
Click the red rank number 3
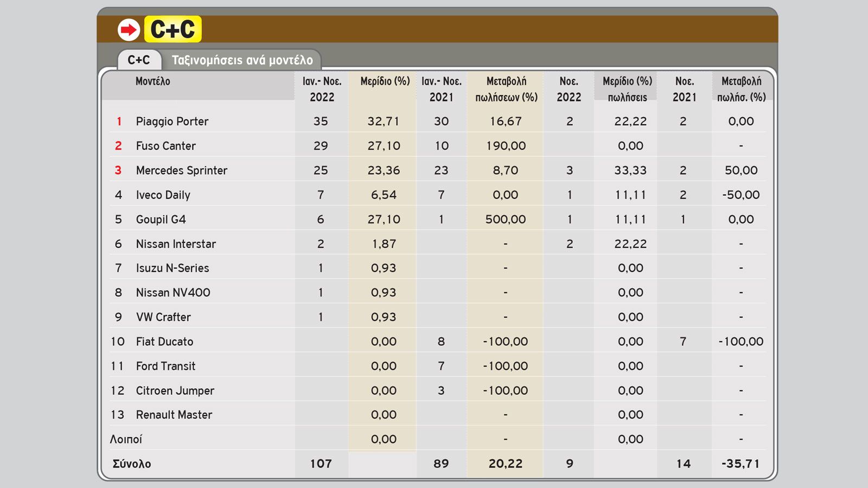[118, 170]
